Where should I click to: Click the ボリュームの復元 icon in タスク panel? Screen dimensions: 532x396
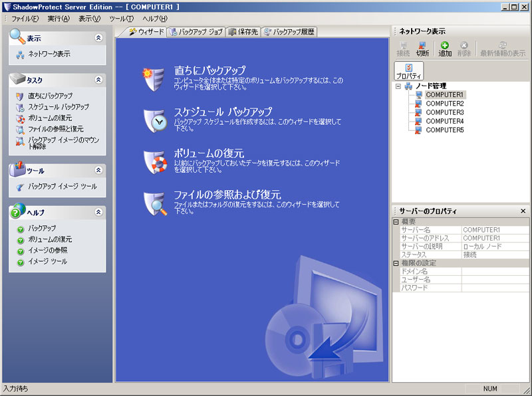[20, 118]
